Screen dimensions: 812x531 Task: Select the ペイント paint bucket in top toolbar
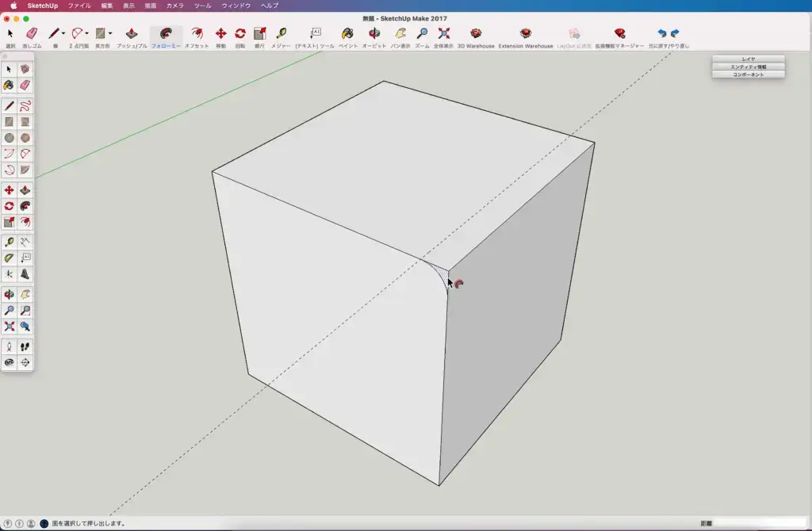click(x=347, y=33)
